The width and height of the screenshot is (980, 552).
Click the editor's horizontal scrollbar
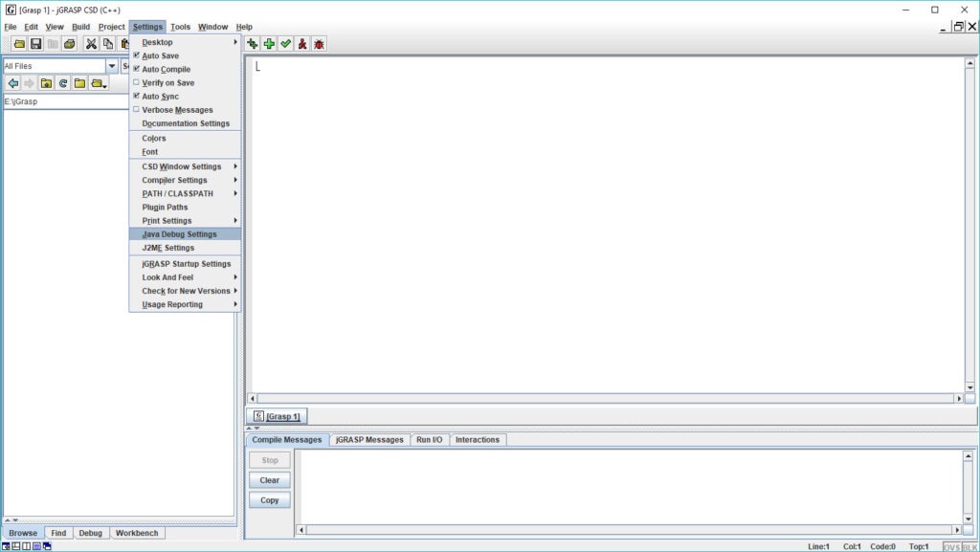(606, 398)
